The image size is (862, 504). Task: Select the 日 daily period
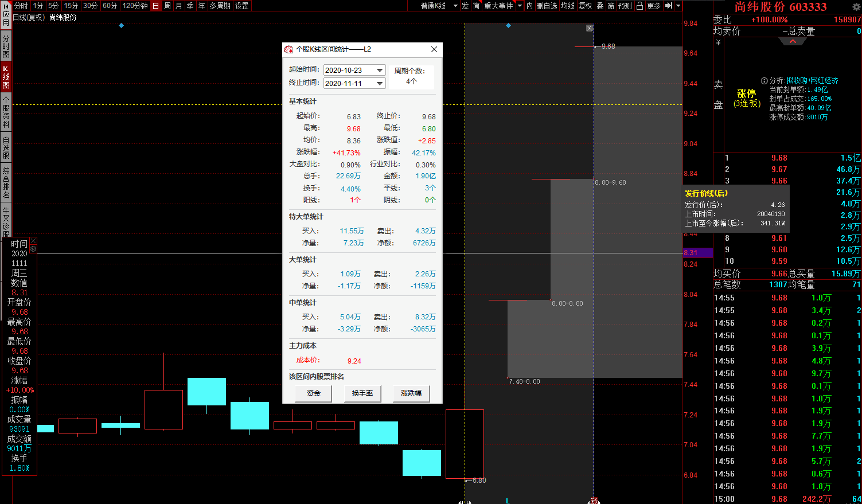coord(155,6)
